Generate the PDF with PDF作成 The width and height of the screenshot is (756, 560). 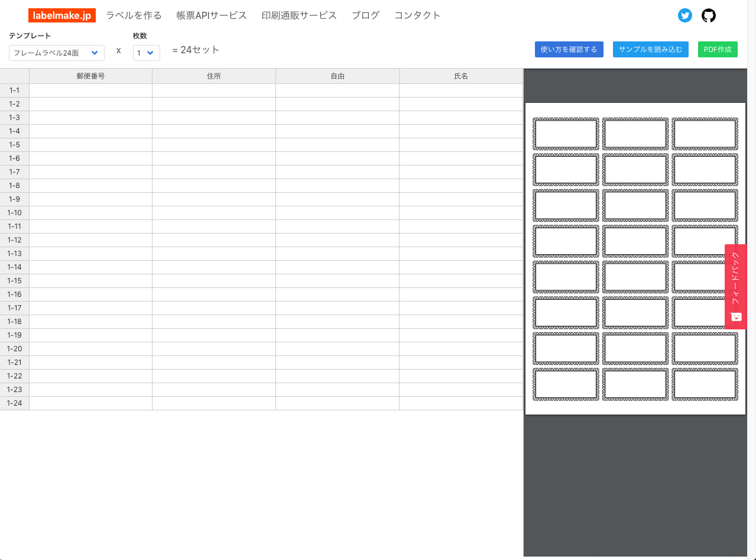tap(718, 49)
